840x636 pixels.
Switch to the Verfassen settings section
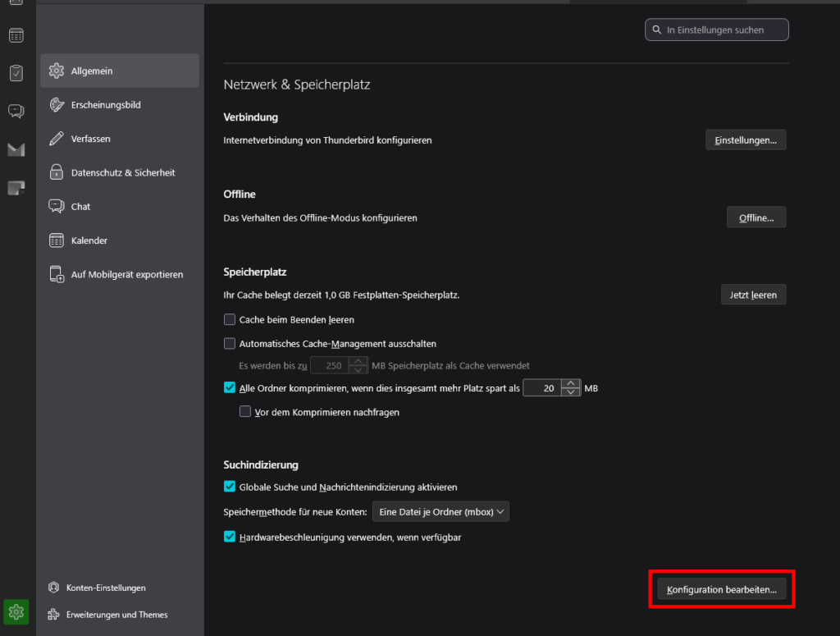pos(90,139)
